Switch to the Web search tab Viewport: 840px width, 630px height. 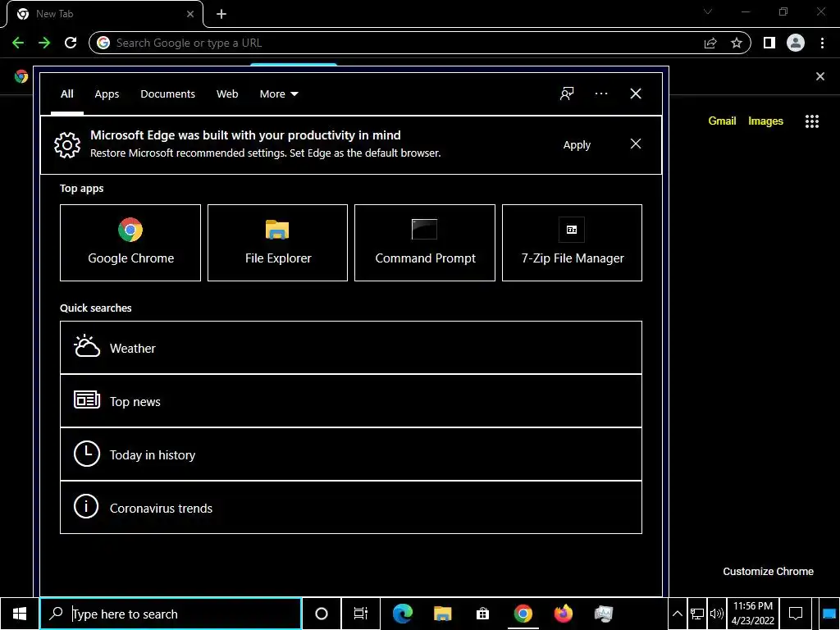pyautogui.click(x=227, y=94)
